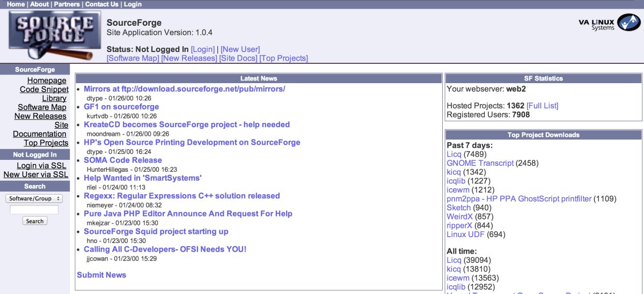Open Top Projects in sidebar
This screenshot has height=294, width=644.
(x=46, y=143)
